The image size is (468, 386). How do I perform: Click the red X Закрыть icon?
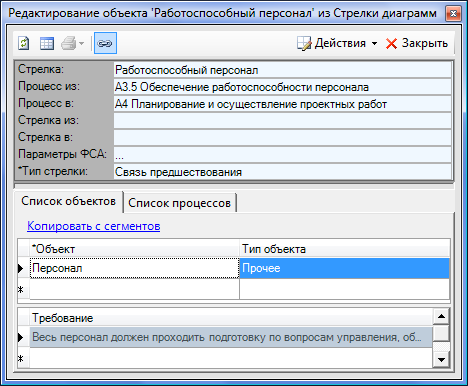point(391,44)
